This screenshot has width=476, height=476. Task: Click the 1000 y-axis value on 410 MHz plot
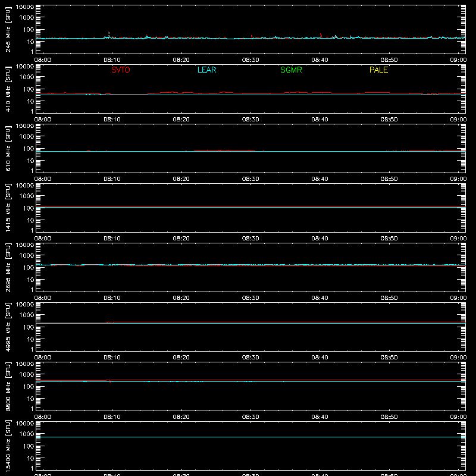click(27, 77)
